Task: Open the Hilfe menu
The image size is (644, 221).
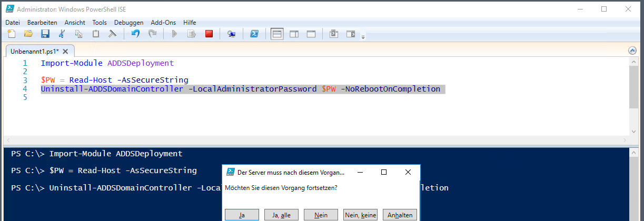Action: click(190, 23)
